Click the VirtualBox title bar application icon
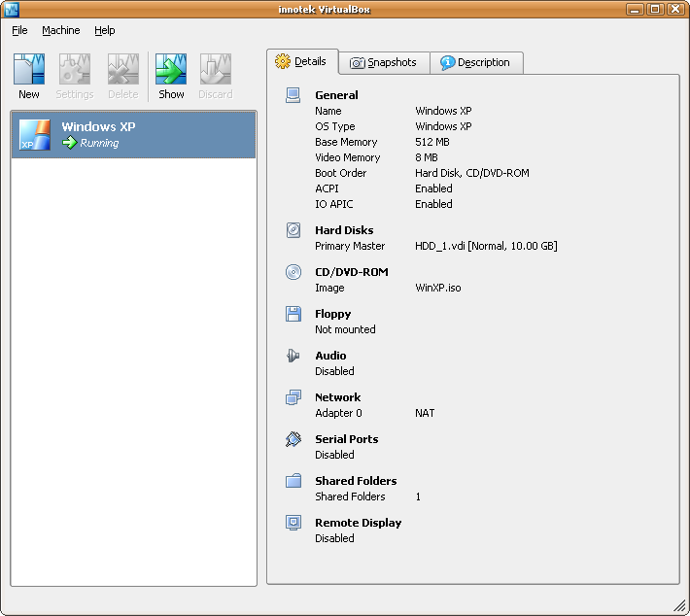Image resolution: width=690 pixels, height=616 pixels. [x=11, y=10]
